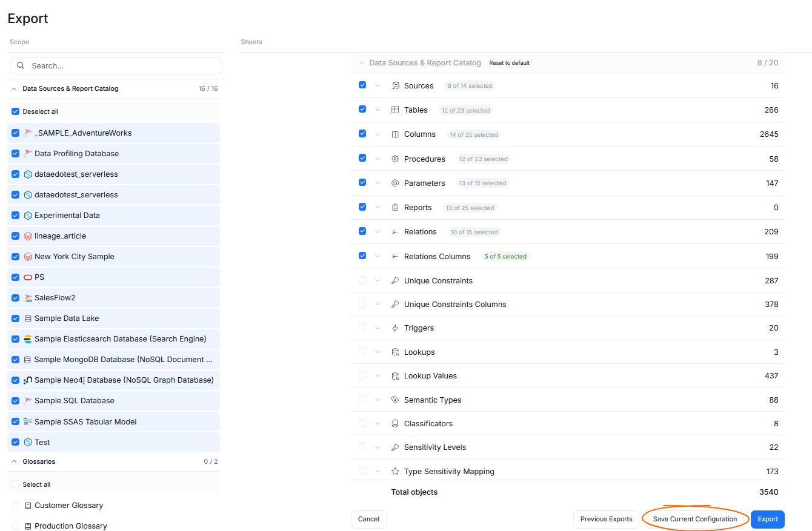The width and height of the screenshot is (812, 531).
Task: Click Reset to default
Action: pos(510,63)
